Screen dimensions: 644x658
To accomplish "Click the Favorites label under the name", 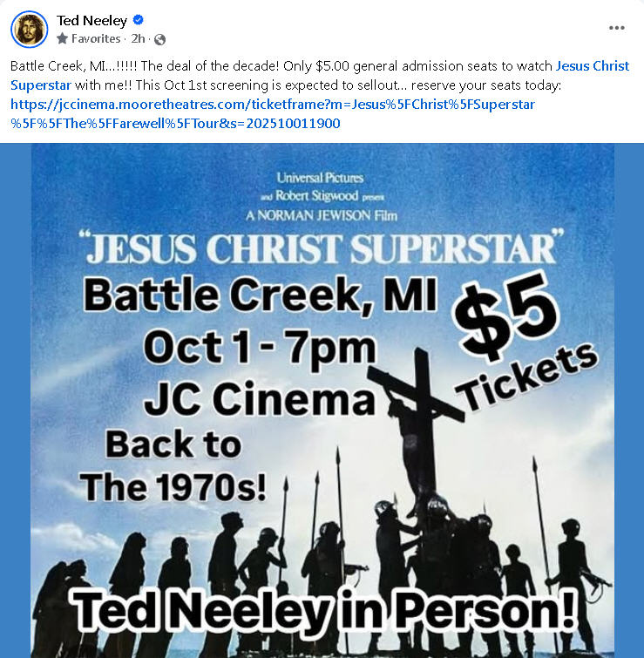I will click(96, 39).
